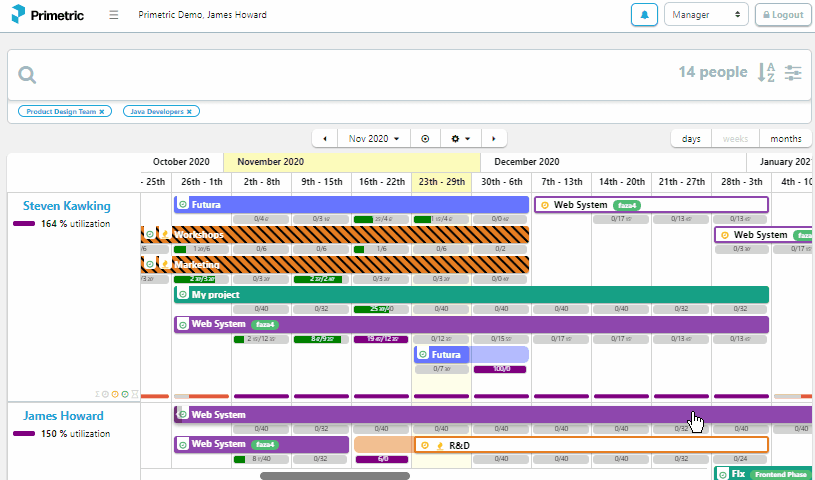
Task: Click the search magnifier icon
Action: [x=26, y=74]
